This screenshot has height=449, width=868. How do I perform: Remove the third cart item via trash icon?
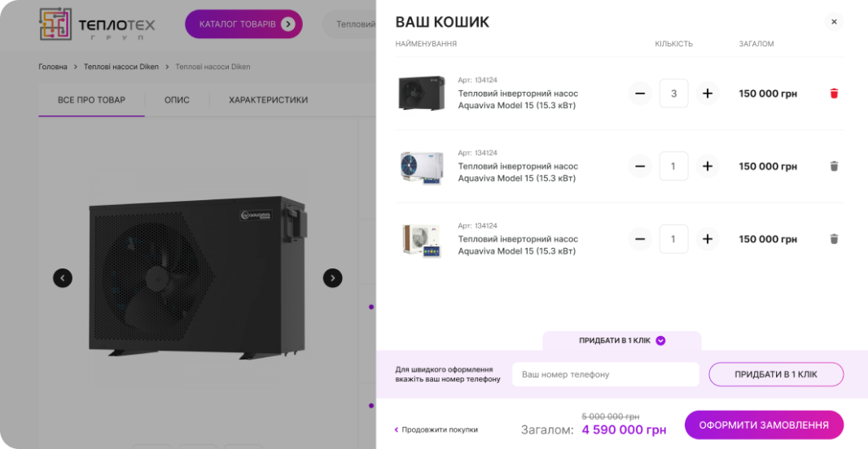point(834,239)
